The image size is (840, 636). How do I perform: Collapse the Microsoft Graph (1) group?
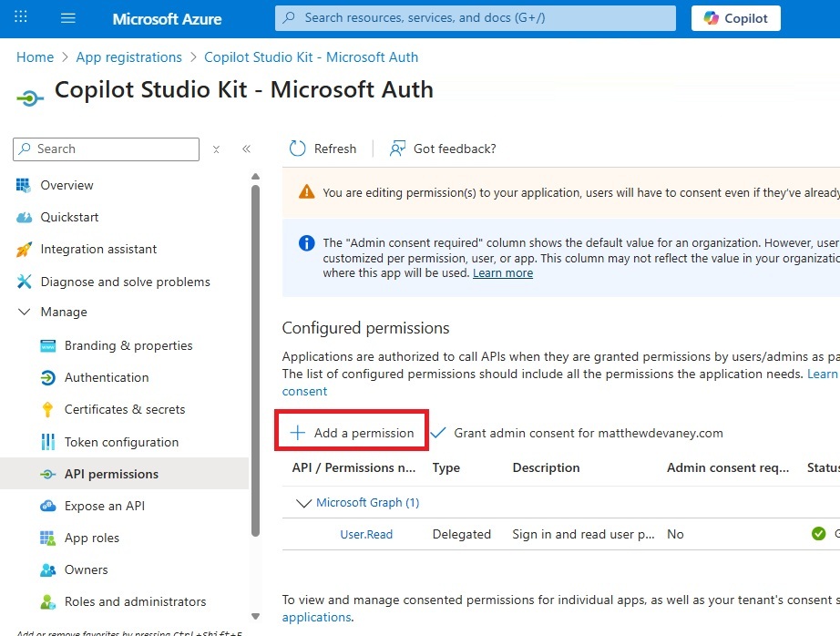click(302, 502)
